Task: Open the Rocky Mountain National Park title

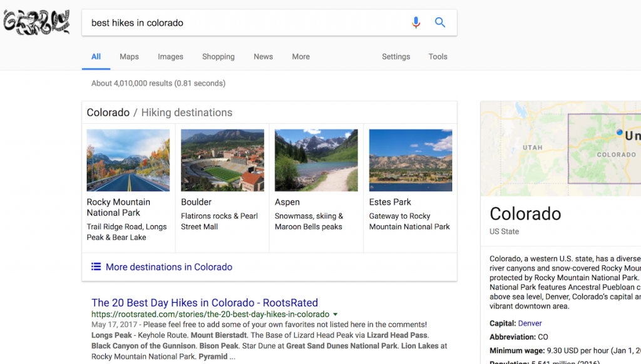Action: 118,207
